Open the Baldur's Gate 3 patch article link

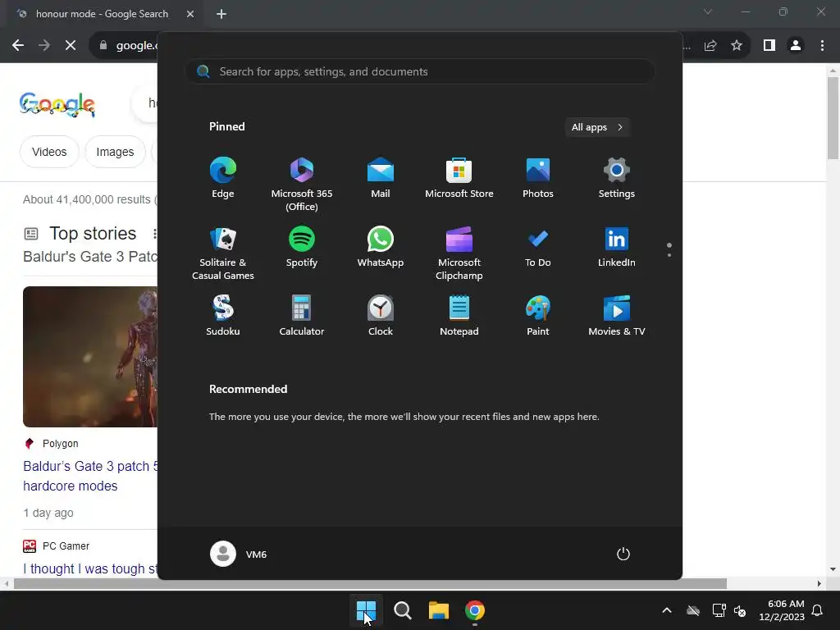click(90, 476)
